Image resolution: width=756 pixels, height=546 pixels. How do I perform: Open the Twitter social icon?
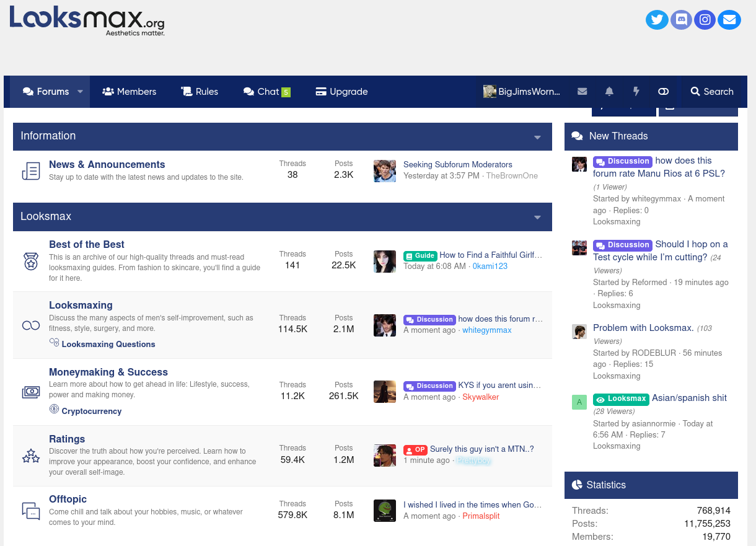click(657, 19)
